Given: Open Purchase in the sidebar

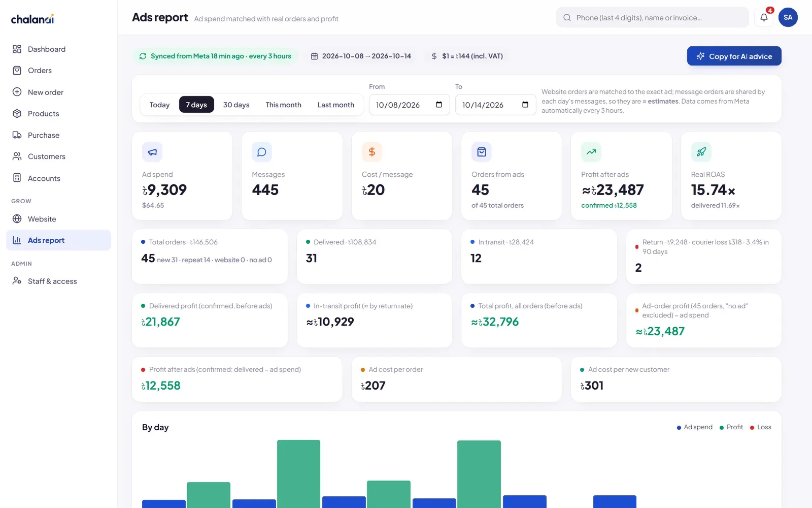Looking at the screenshot, I should point(58,135).
